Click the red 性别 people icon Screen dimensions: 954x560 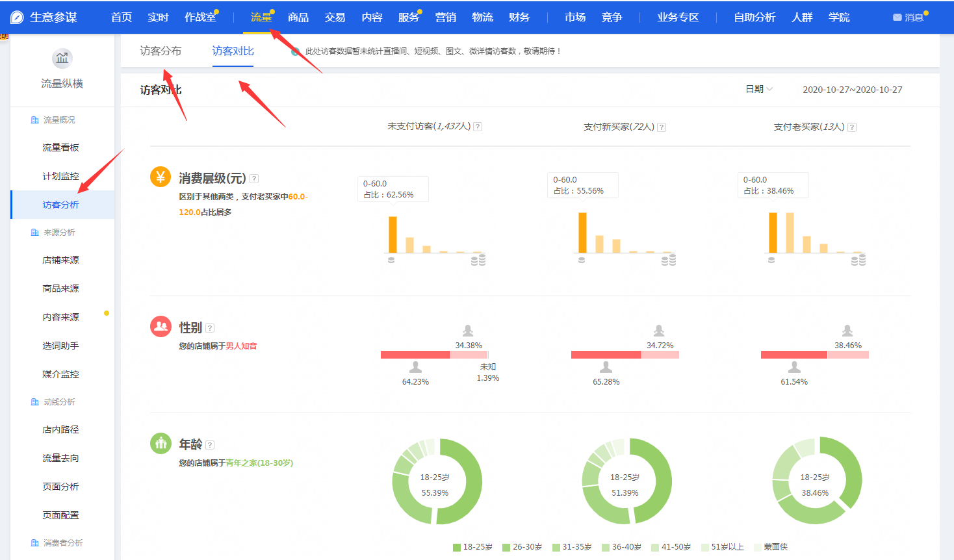tap(161, 326)
